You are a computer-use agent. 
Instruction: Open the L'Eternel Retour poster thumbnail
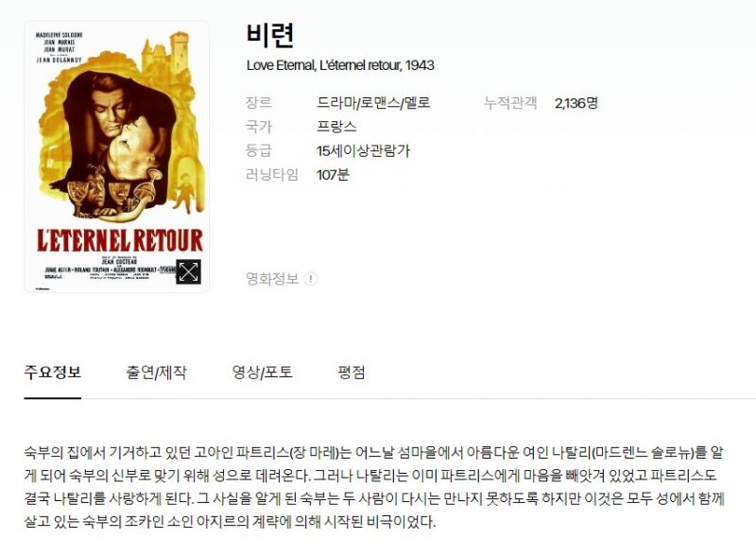[116, 156]
